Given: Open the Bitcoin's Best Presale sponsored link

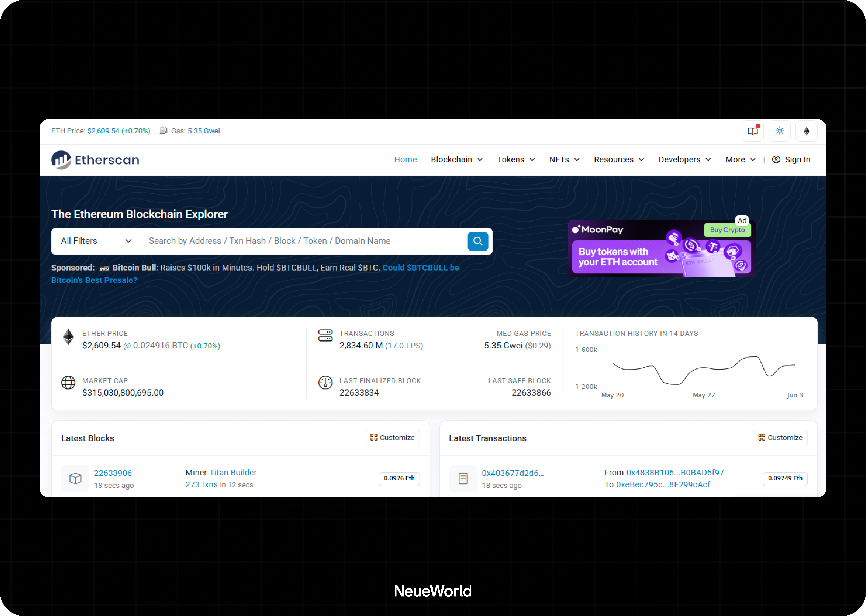Looking at the screenshot, I should pyautogui.click(x=94, y=280).
